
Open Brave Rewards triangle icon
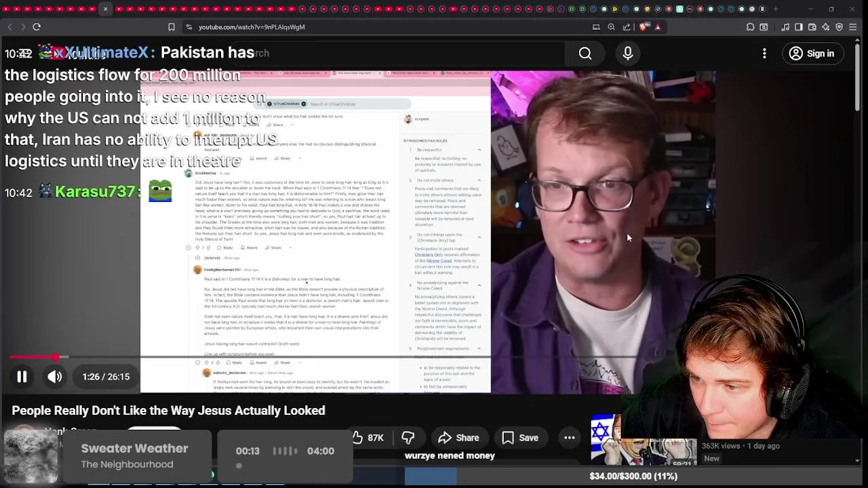point(658,27)
